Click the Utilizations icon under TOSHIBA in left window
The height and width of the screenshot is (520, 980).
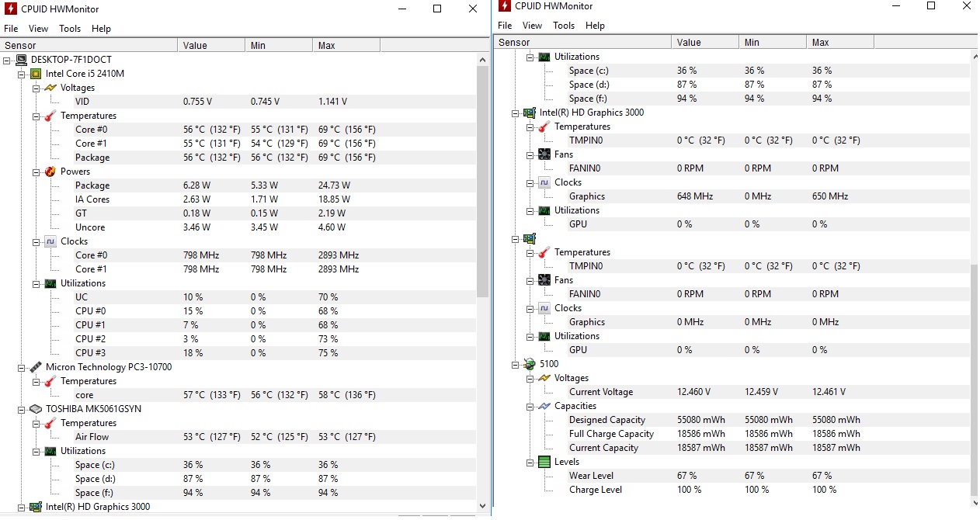pos(50,451)
